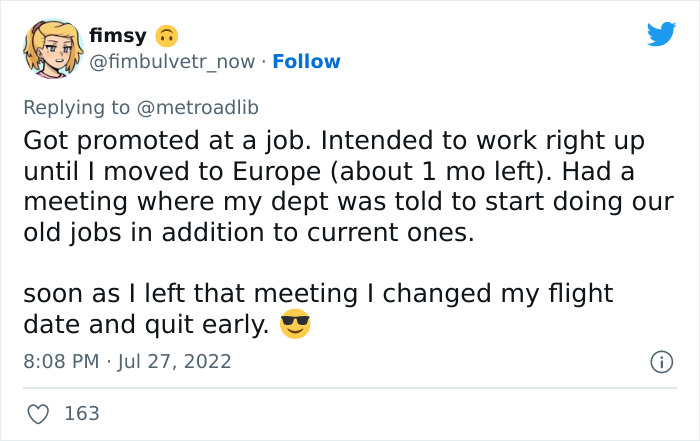Viewport: 700px width, 441px height.
Task: Like the tweet with the heart icon
Action: pos(39,413)
